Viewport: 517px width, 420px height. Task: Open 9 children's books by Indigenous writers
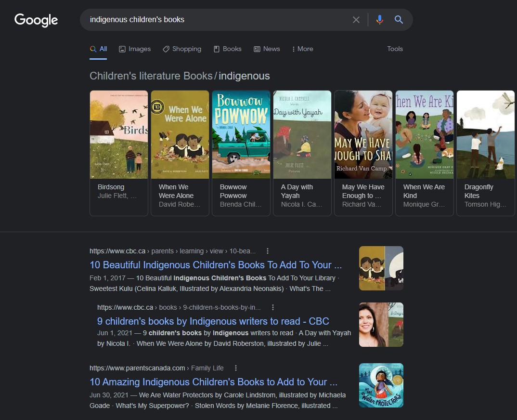(x=213, y=321)
